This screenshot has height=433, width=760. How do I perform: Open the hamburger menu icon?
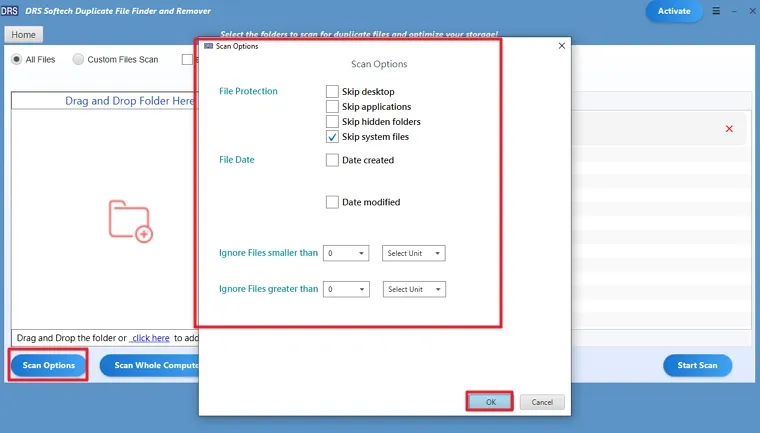716,11
